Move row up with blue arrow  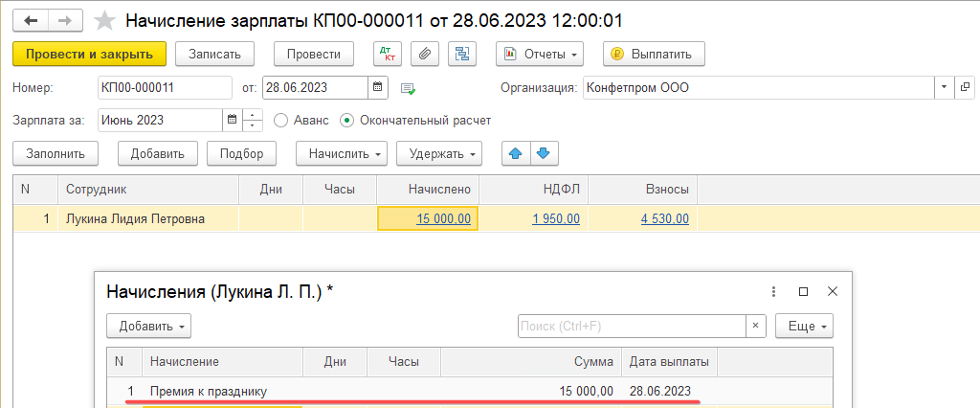pos(518,152)
